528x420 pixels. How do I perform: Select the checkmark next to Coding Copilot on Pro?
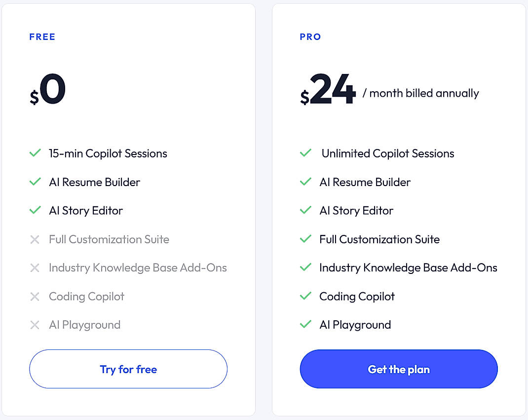point(305,296)
